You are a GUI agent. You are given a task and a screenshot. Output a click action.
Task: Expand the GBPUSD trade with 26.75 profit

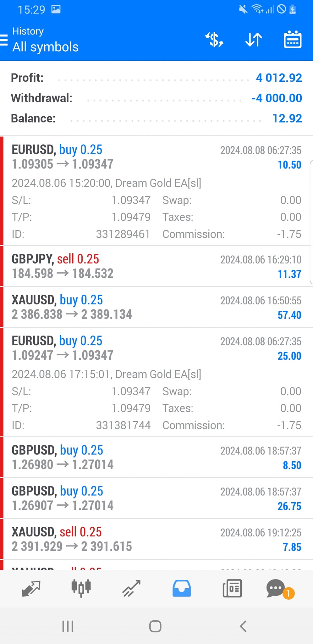click(x=156, y=498)
